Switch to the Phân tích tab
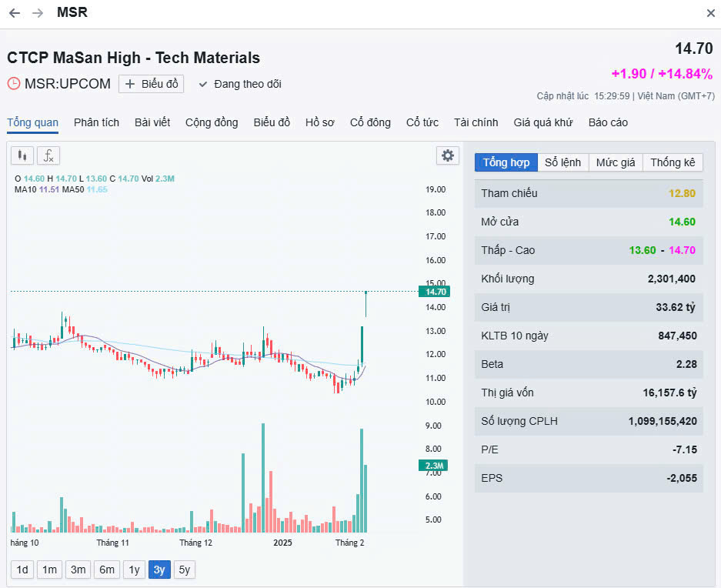This screenshot has height=588, width=721. (96, 122)
